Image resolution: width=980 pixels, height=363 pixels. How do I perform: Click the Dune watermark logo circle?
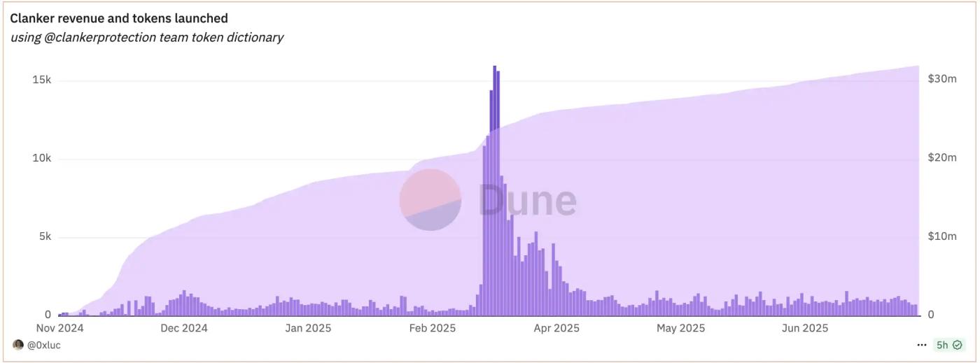430,199
